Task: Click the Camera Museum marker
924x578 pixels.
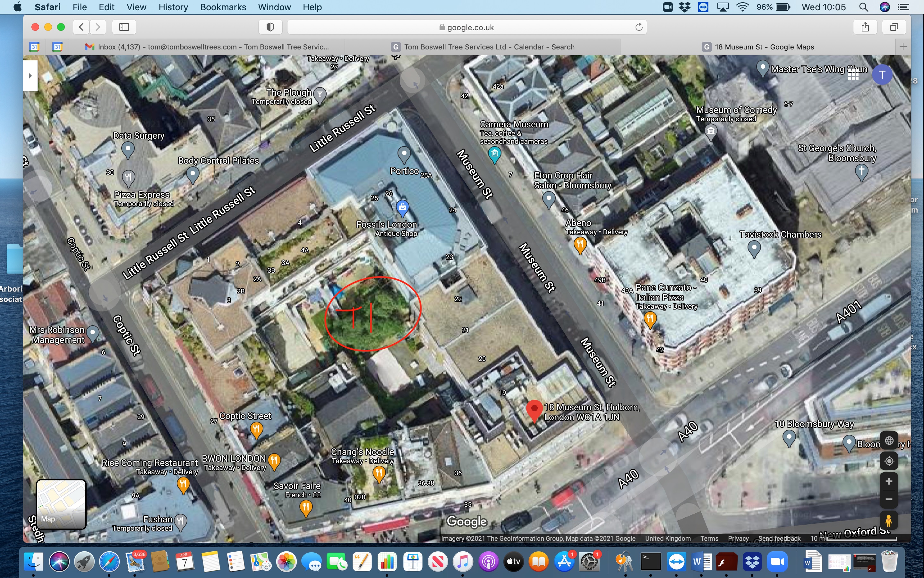Action: pyautogui.click(x=494, y=154)
